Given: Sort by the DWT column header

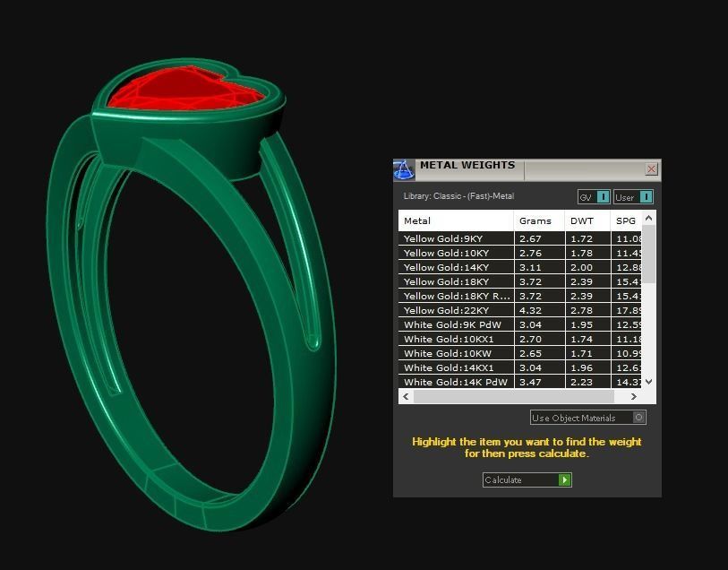Looking at the screenshot, I should click(x=587, y=220).
